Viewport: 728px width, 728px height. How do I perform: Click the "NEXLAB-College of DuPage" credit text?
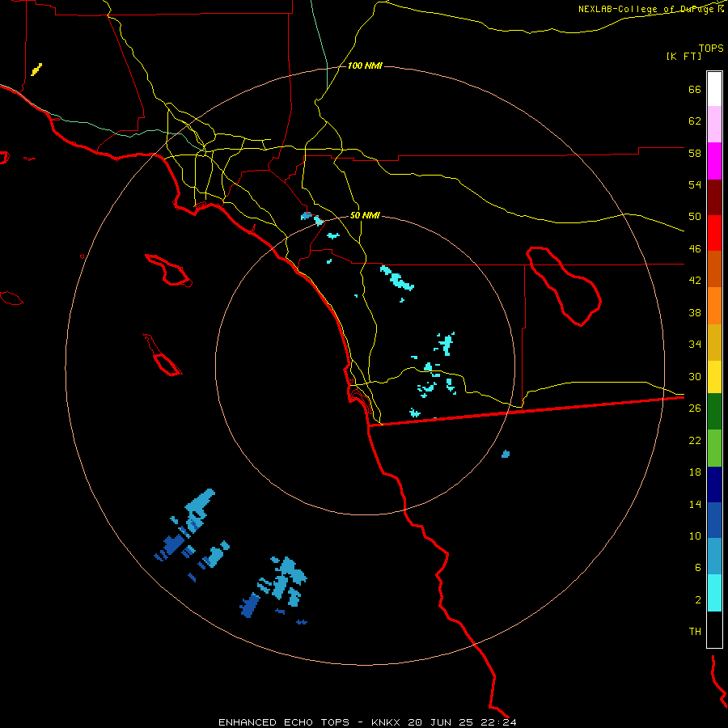[647, 9]
